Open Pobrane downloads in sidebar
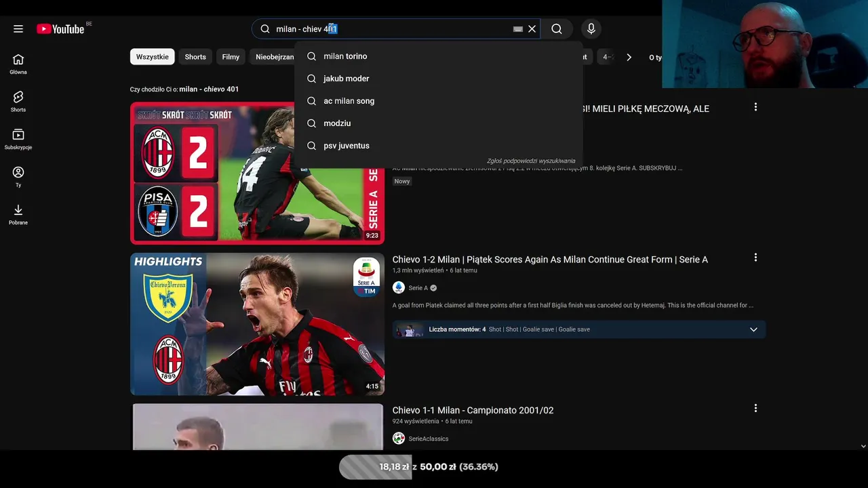 (x=18, y=214)
